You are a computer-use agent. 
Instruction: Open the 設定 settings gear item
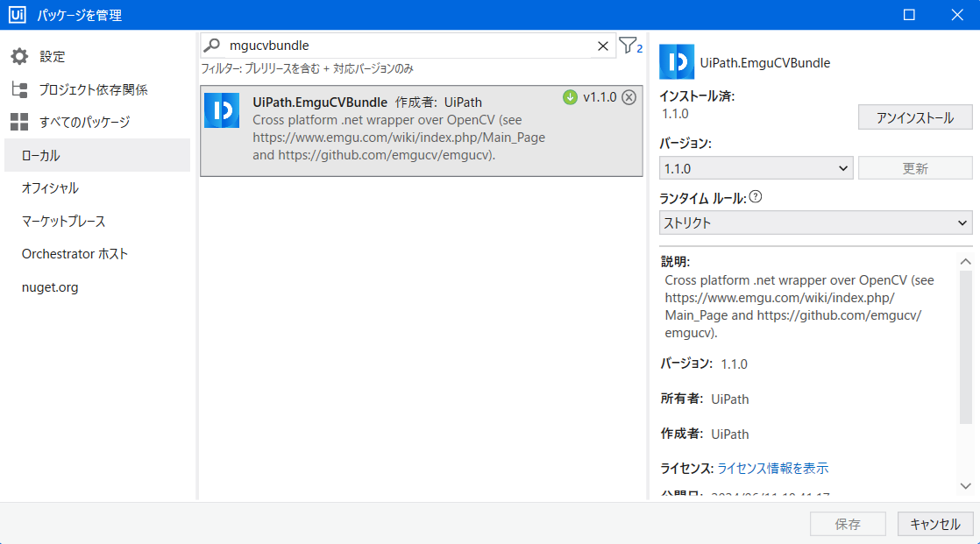point(38,57)
